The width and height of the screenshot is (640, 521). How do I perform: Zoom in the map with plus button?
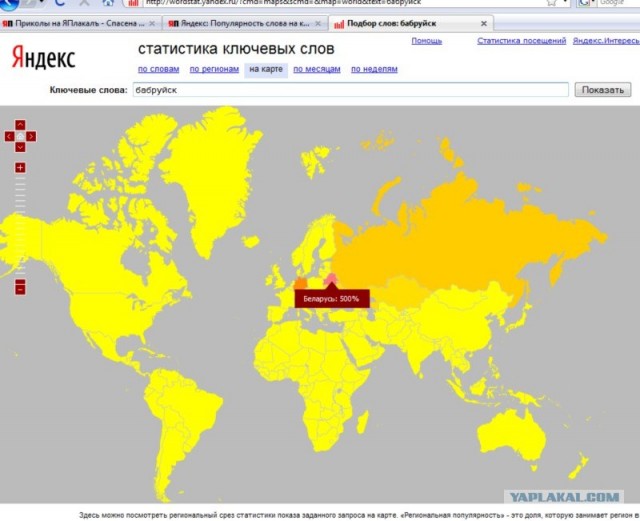(x=20, y=167)
